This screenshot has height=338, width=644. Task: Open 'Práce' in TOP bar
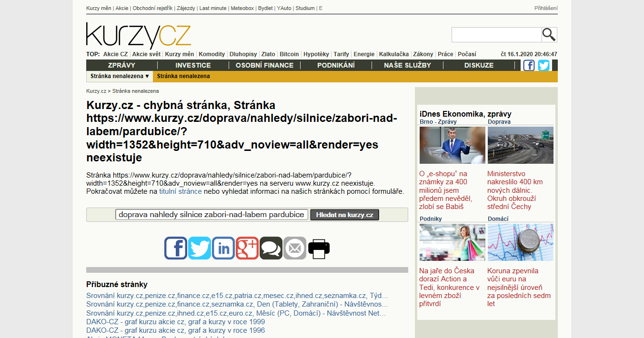(445, 54)
